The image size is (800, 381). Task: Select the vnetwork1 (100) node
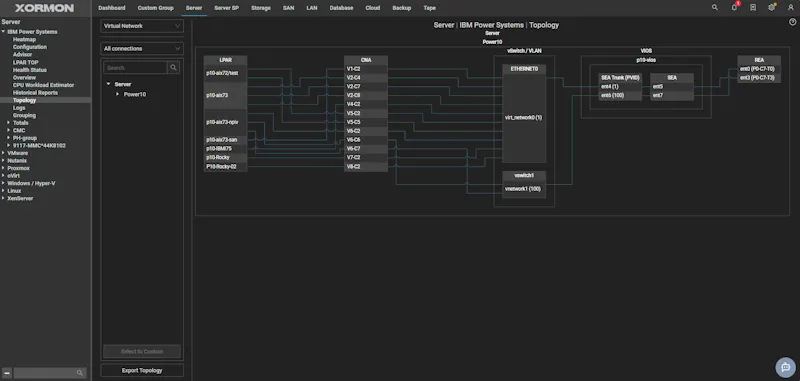pos(524,189)
